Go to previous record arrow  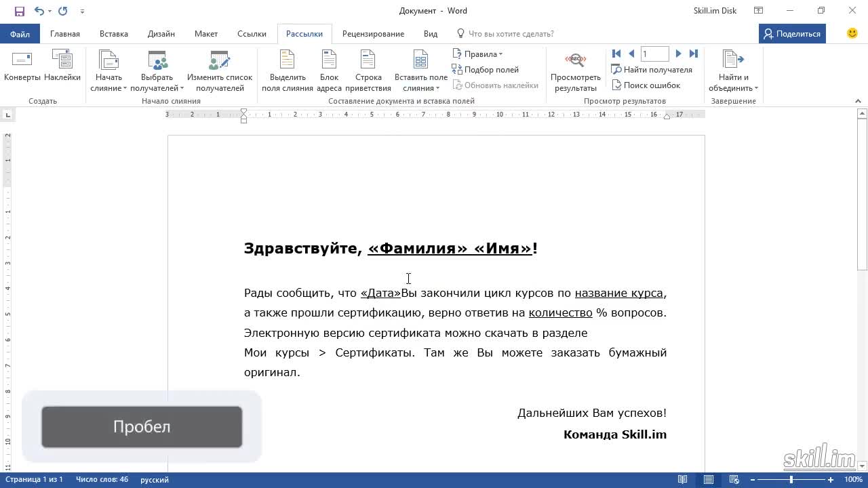631,54
